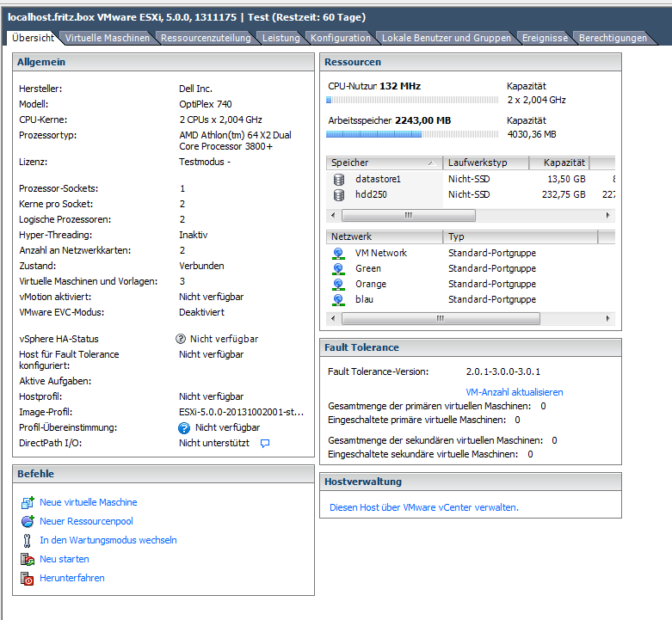
Task: Click Diesen Host über VMware vCenter verwalten
Action: point(424,507)
